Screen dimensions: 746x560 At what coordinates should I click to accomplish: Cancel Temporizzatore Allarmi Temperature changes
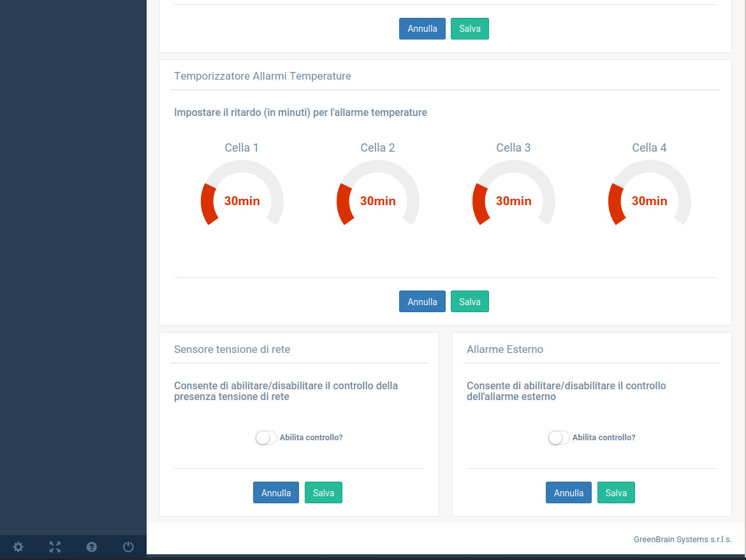pos(422,301)
